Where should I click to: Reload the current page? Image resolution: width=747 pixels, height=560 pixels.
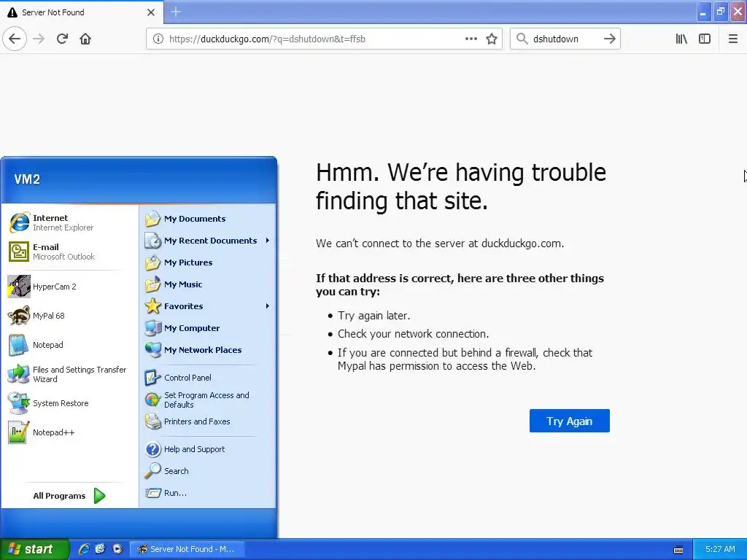62,39
